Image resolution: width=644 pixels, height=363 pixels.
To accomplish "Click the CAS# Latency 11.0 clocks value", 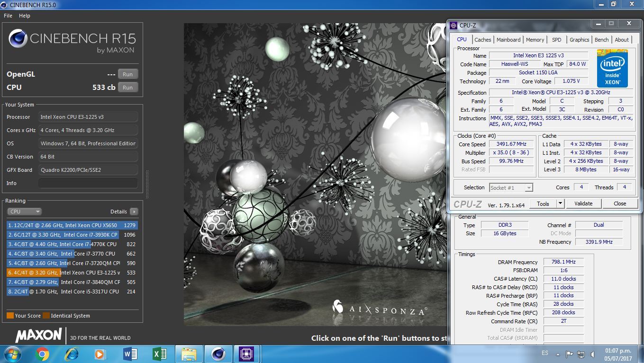I will click(x=563, y=279).
